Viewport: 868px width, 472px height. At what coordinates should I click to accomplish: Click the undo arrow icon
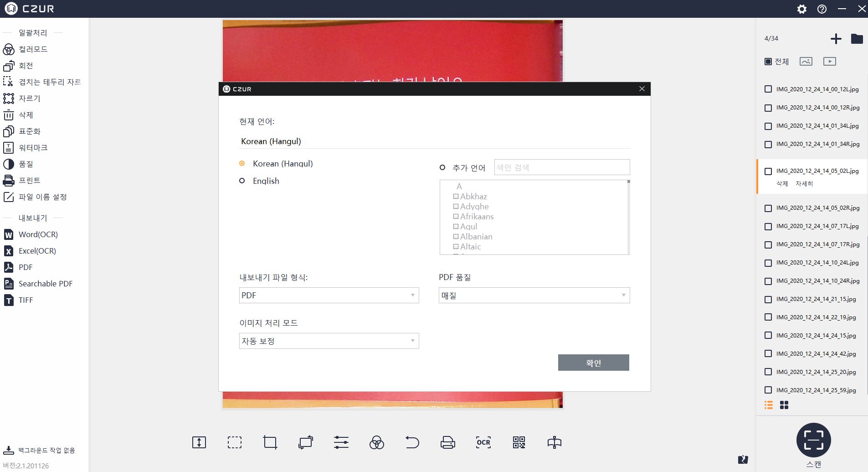(412, 442)
